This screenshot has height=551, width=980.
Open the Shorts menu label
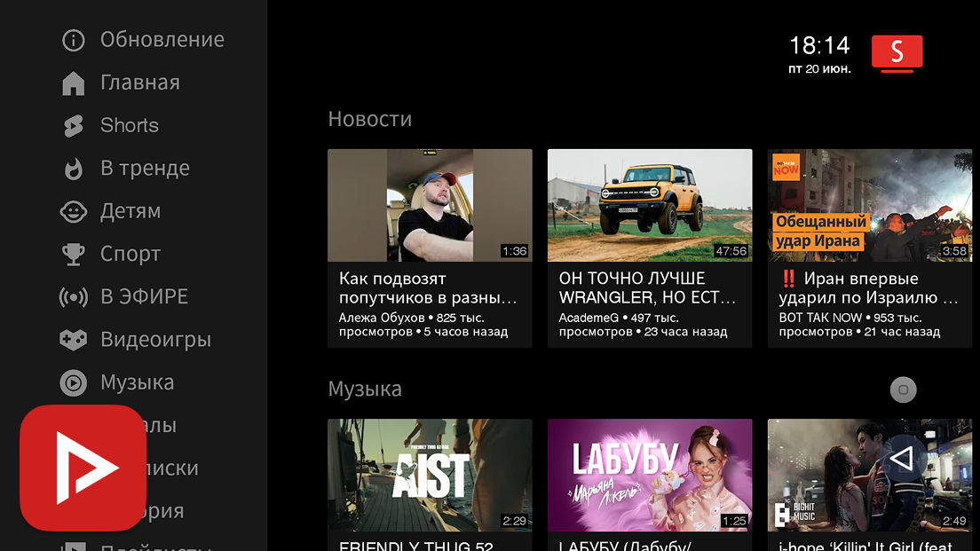(x=130, y=126)
